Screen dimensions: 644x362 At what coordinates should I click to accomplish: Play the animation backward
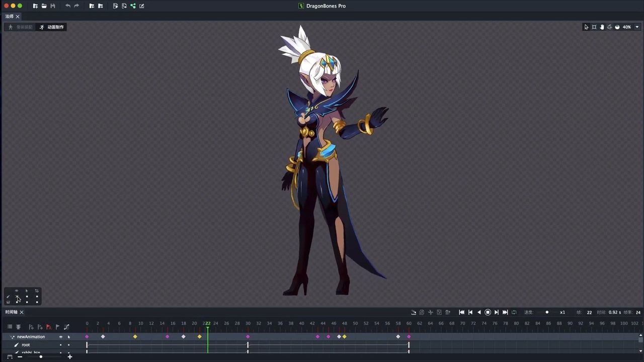tap(479, 312)
